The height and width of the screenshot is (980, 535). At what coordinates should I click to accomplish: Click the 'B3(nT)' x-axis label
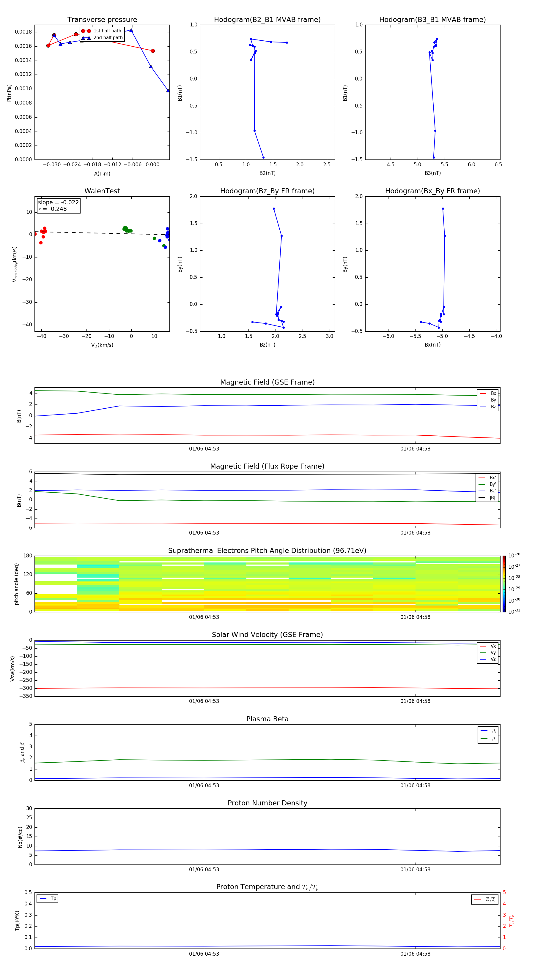(432, 173)
